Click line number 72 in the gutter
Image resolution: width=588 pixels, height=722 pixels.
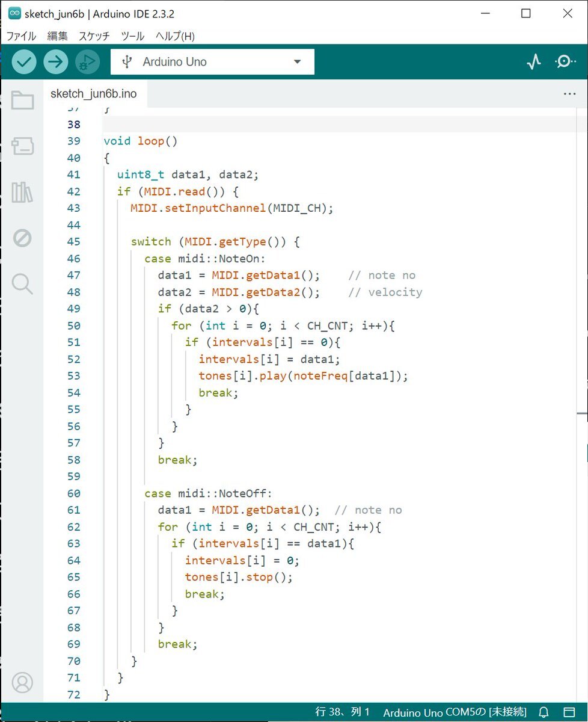(74, 695)
